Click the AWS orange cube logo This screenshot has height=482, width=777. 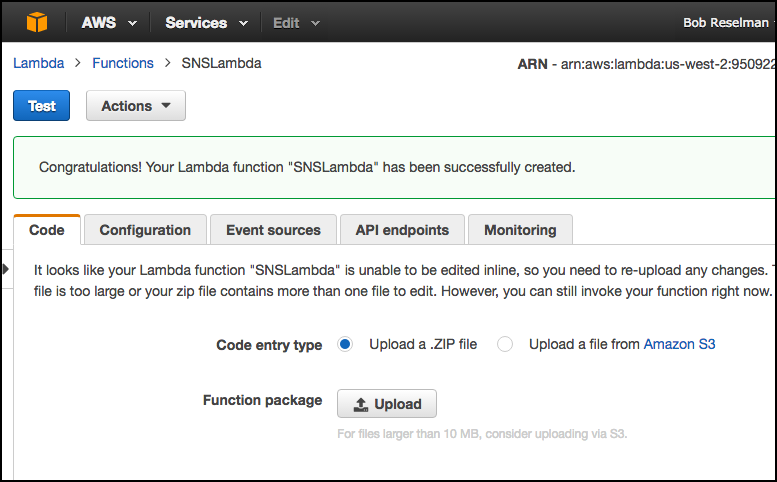click(37, 22)
